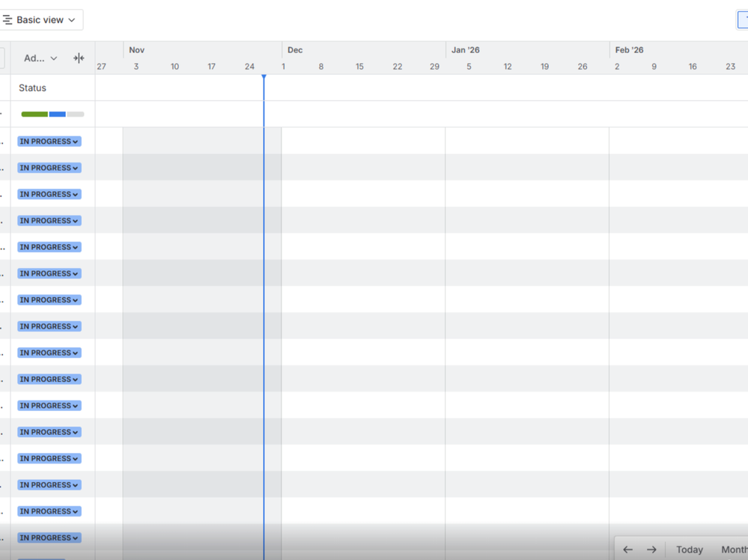Click week label 12 under Jan '26
The height and width of the screenshot is (560, 748).
click(508, 67)
